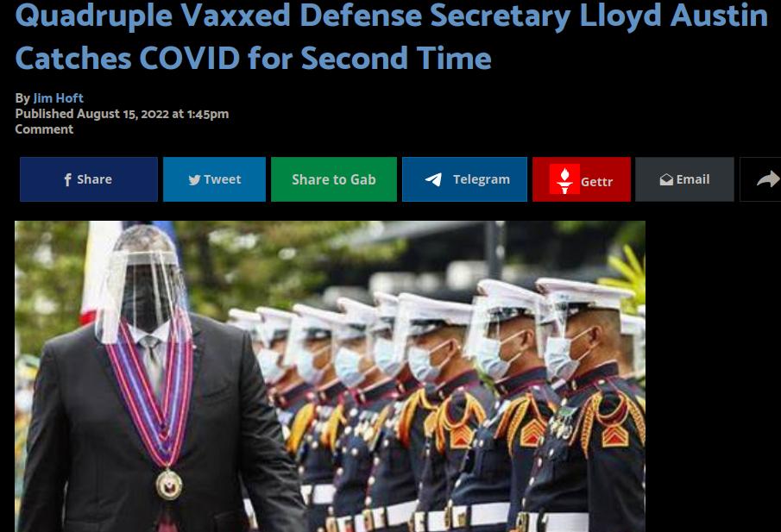The image size is (781, 532).
Task: Click the Published August 15, 2022 date line
Action: coord(122,114)
